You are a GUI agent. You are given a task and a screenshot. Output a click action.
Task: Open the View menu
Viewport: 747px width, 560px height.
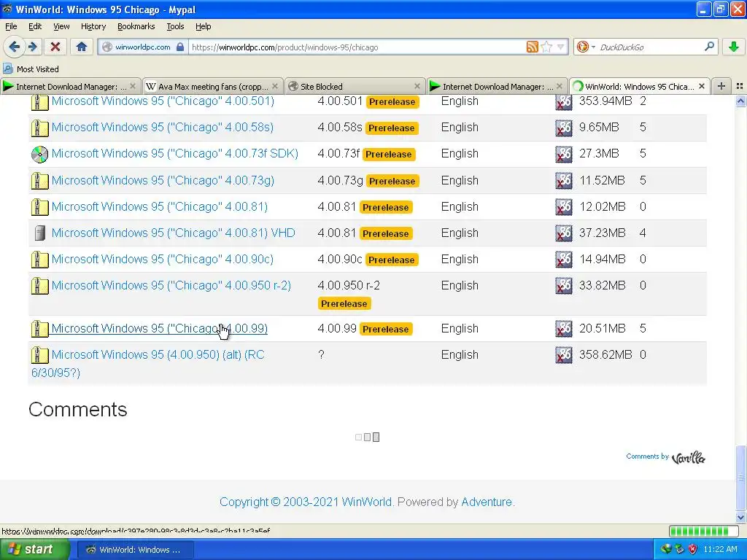click(x=61, y=26)
